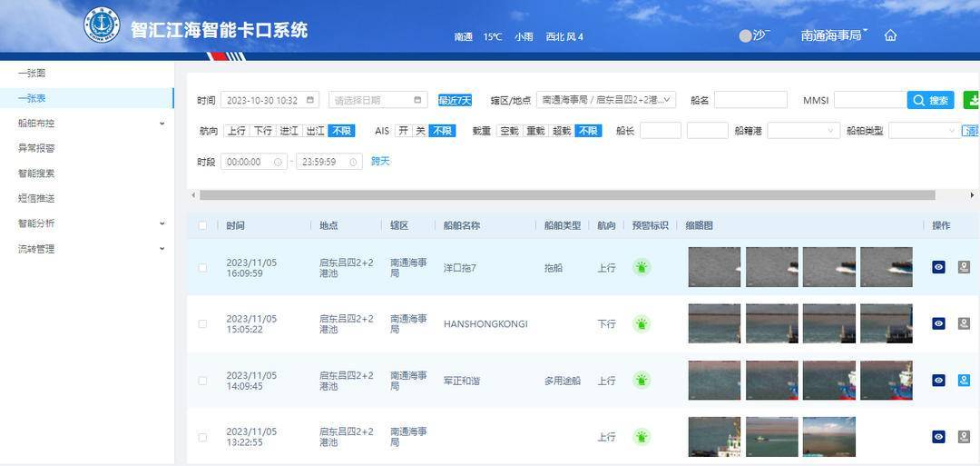
Task: View details of the 洋口拖7 record
Action: pos(938,267)
